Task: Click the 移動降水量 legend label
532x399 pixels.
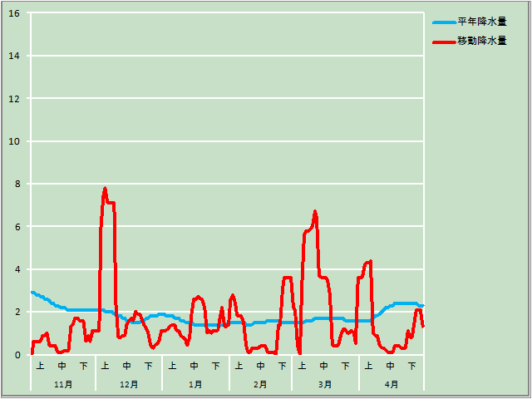Action: pos(482,41)
